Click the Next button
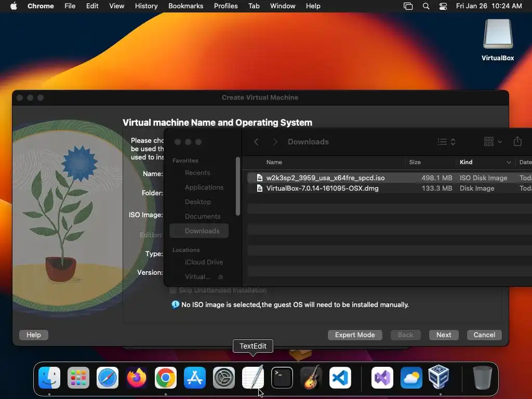Screen dimensions: 532x399 point(444,335)
